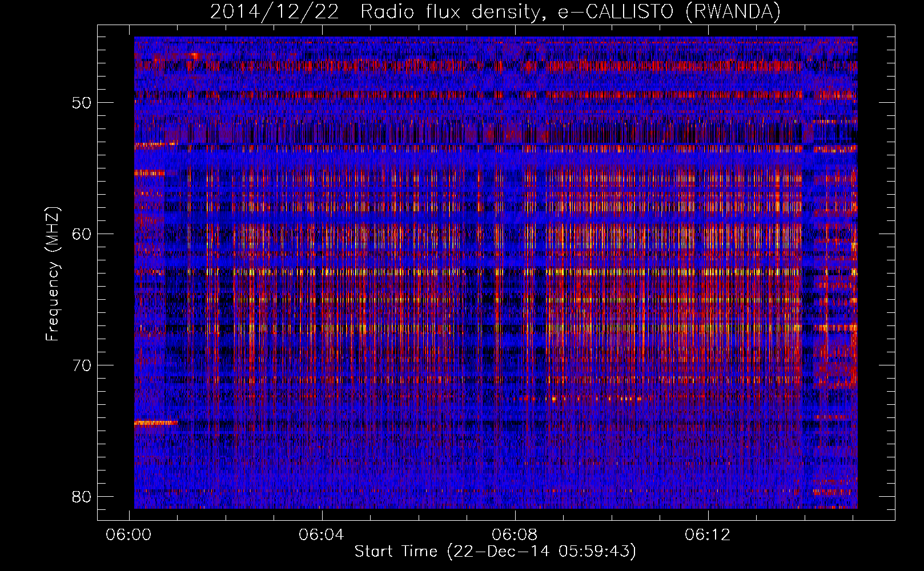Click the "Frequency (MHZ)" axis label
The height and width of the screenshot is (571, 924).
[52, 274]
